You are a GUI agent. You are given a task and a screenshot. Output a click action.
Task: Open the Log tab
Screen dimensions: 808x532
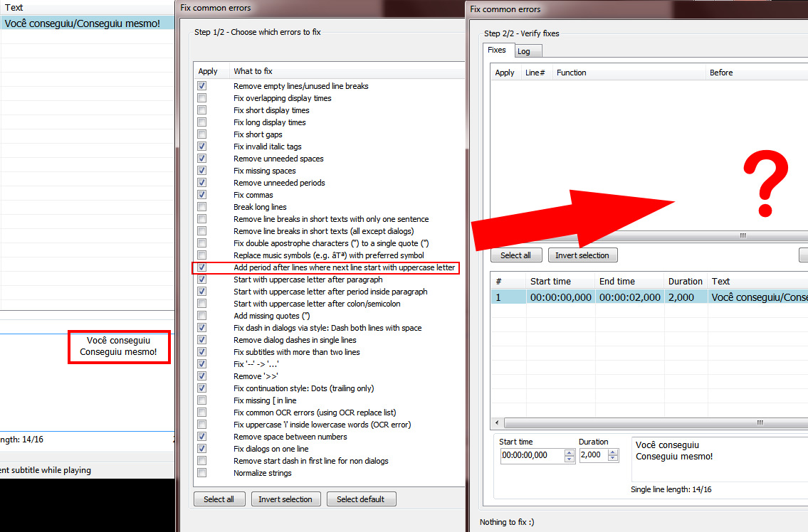tap(527, 51)
